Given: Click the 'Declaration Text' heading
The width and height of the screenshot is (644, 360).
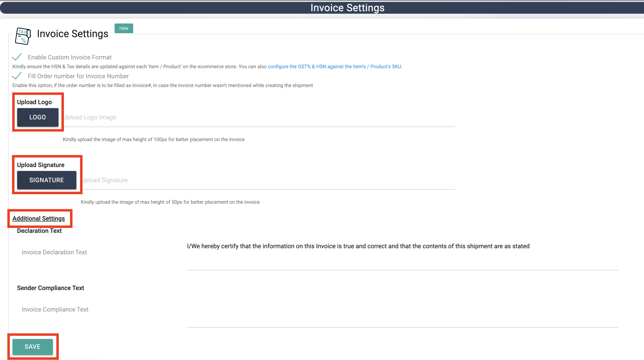Looking at the screenshot, I should (39, 231).
